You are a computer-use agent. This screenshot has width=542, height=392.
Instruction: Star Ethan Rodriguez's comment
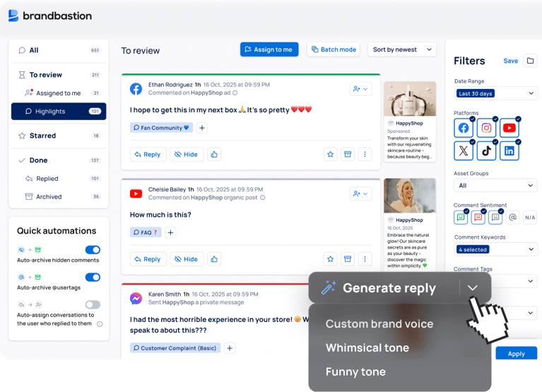[x=331, y=155]
